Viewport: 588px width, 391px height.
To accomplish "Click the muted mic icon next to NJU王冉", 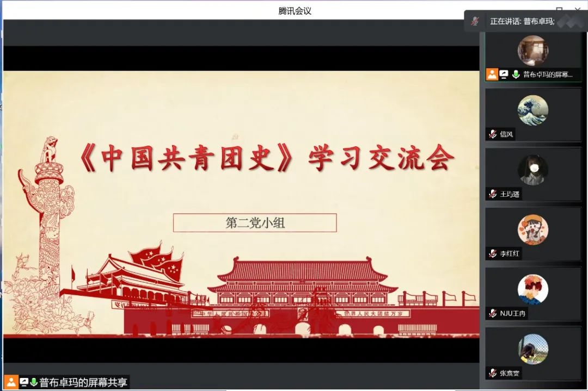I will (493, 313).
